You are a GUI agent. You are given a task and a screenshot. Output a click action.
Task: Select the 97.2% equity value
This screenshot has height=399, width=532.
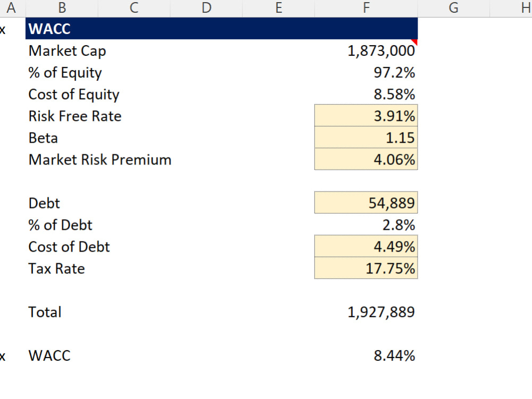point(394,72)
